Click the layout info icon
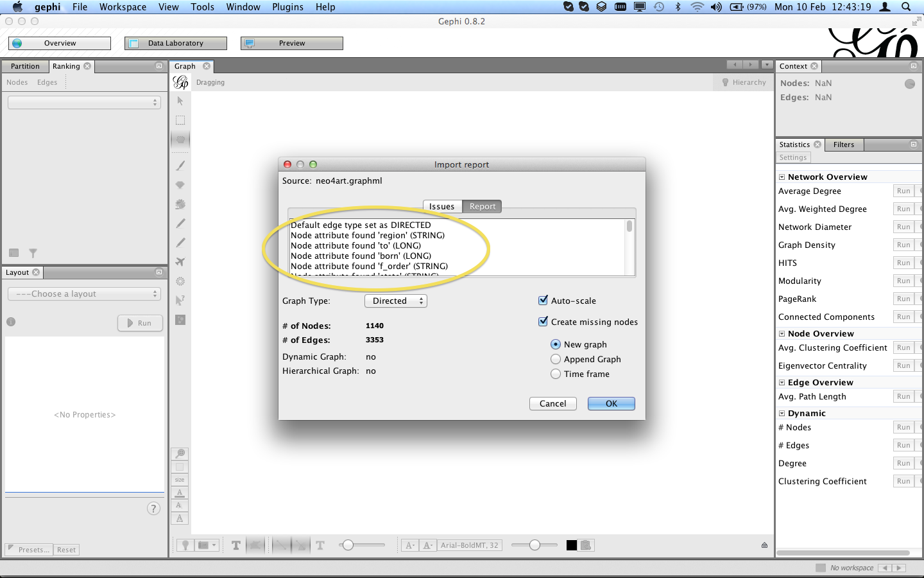The height and width of the screenshot is (578, 924). 11,322
